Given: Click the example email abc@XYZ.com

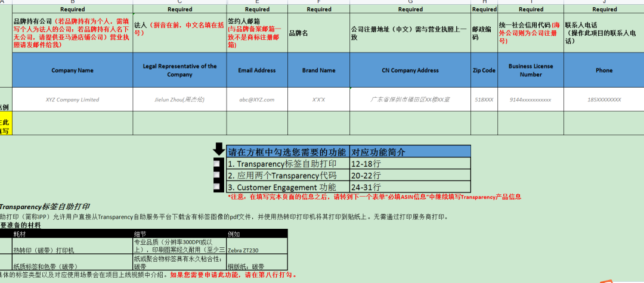Looking at the screenshot, I should (257, 99).
